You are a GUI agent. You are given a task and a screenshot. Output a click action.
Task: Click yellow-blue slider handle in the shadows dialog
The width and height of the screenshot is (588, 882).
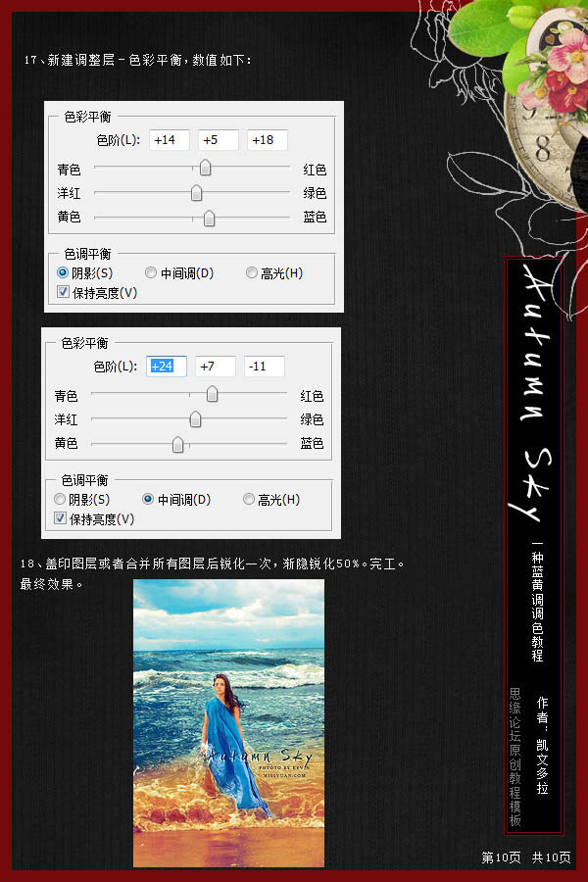point(209,218)
